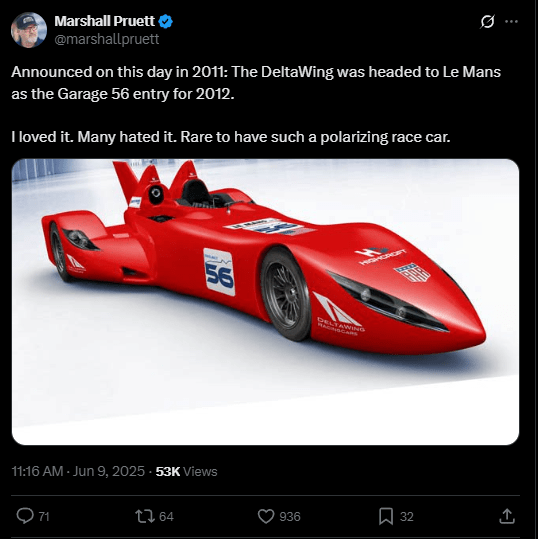The image size is (538, 539).
Task: Open the red DeltaWing car image
Action: 265,302
